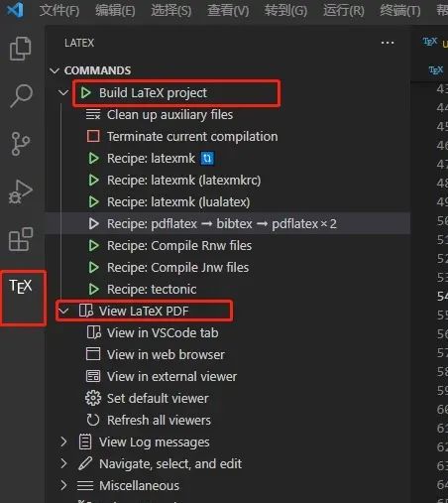Click the TeX breadcrumb icon under the editor tab
448x503 pixels.
435,70
